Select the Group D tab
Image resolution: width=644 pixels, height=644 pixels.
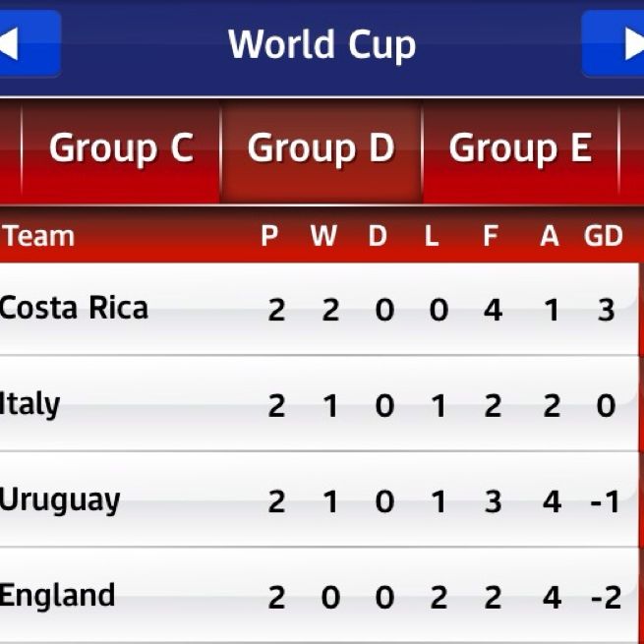[x=321, y=149]
